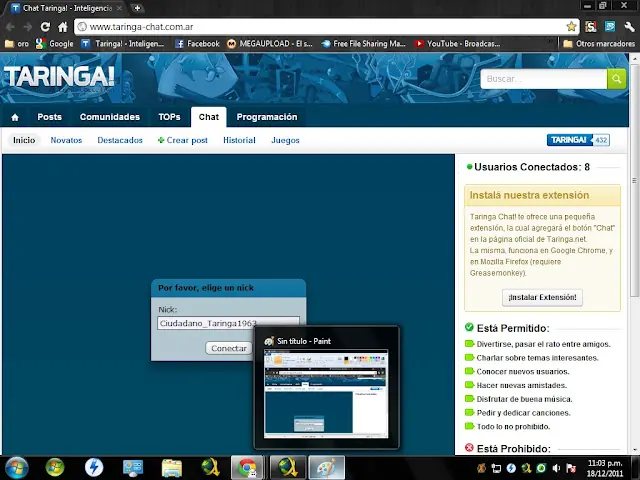Viewport: 640px width, 480px height.
Task: Open the Taringa logo link
Action: pos(59,76)
